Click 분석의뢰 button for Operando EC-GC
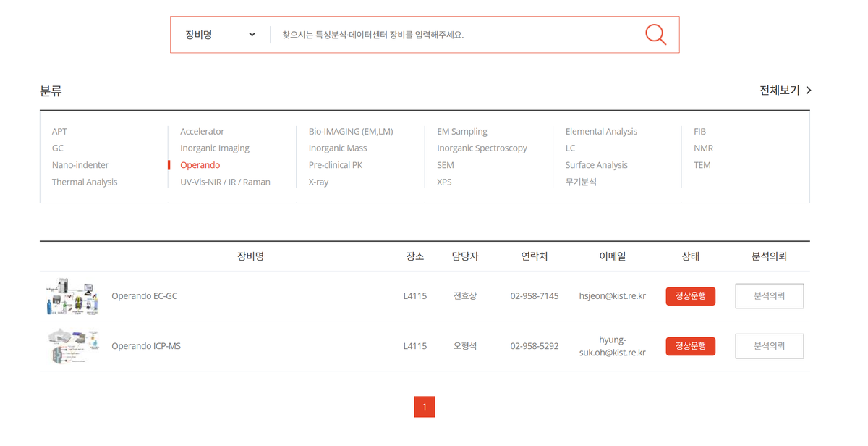This screenshot has width=868, height=446. coord(769,296)
